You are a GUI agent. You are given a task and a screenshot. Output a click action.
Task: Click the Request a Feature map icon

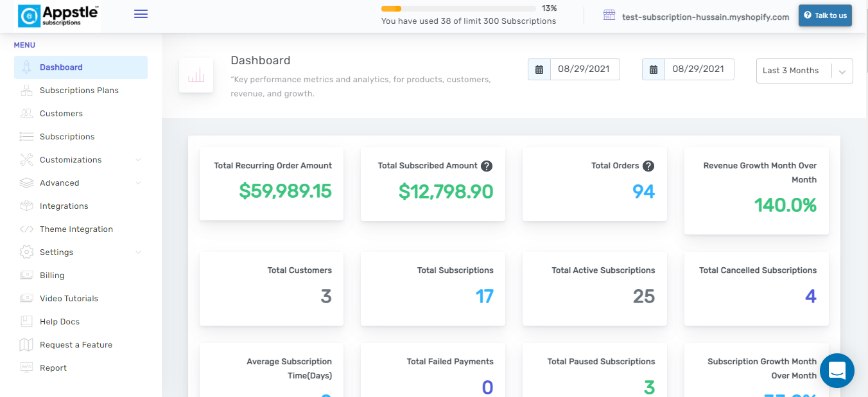click(x=26, y=345)
